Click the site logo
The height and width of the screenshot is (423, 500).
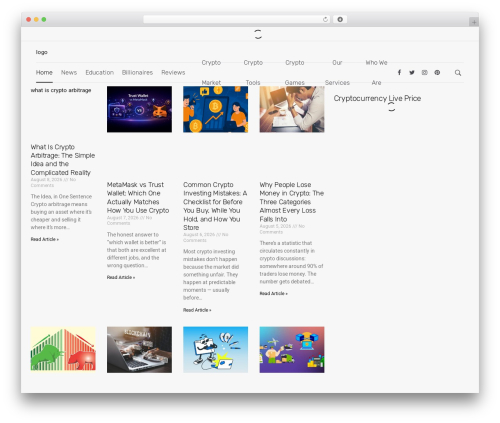point(41,52)
